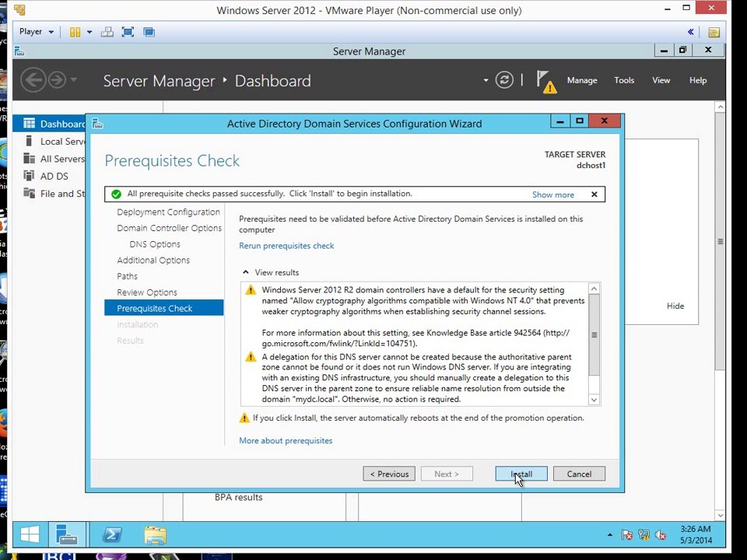Click Server Manager taskbar icon

tap(67, 534)
